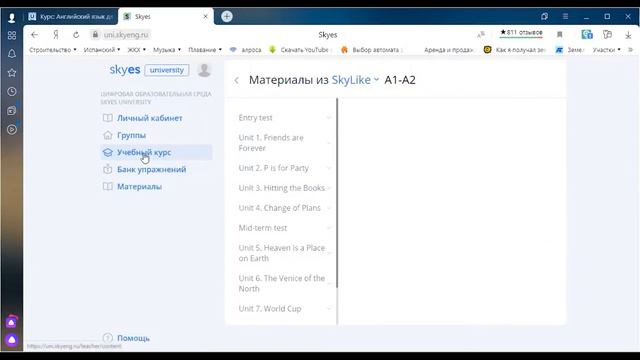This screenshot has height=360, width=640.
Task: Expand Unit 4. Change of Plans
Action: tap(284, 208)
